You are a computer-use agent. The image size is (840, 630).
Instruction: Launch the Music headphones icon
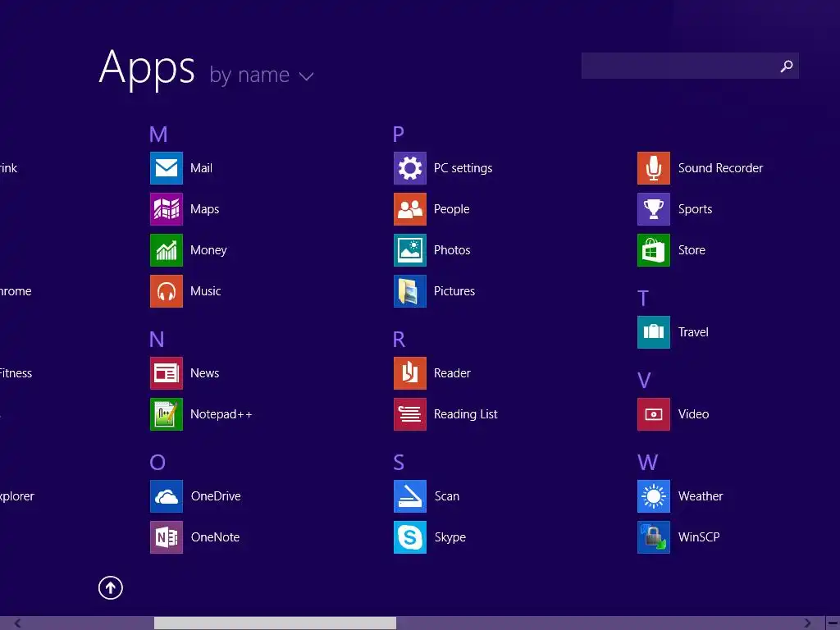click(166, 291)
